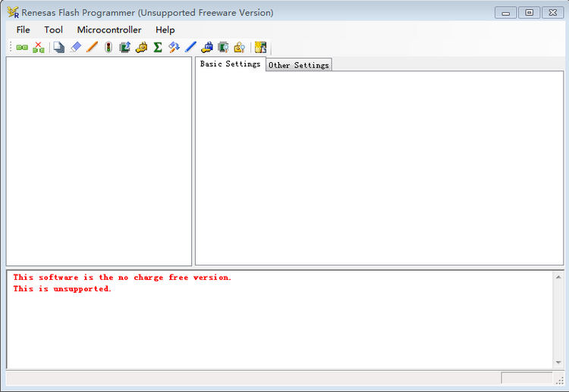
Task: Switch to the Other Settings tab
Action: coord(299,65)
